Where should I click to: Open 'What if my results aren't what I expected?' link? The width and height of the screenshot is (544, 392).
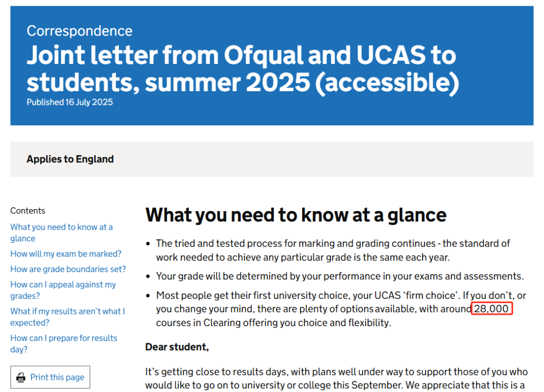pyautogui.click(x=67, y=317)
